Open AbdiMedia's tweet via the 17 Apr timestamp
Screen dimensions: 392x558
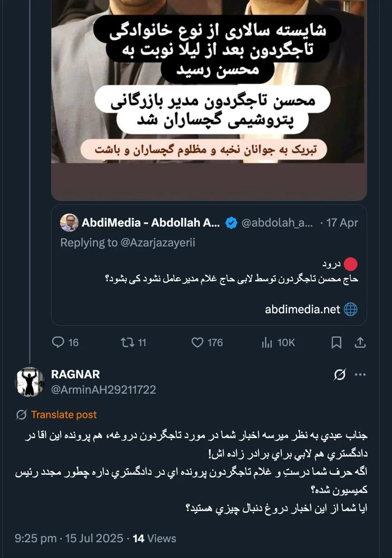[342, 222]
